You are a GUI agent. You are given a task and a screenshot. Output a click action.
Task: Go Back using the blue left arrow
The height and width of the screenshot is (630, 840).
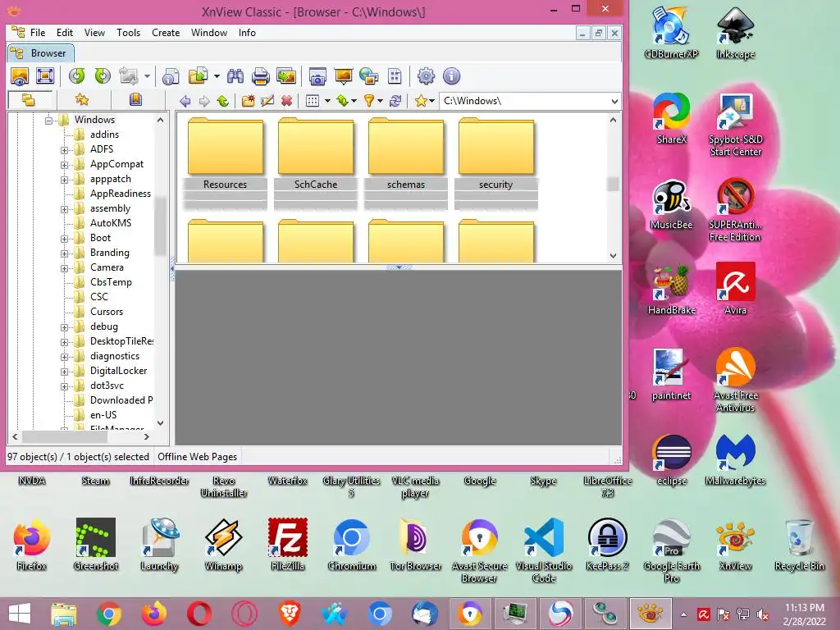185,101
